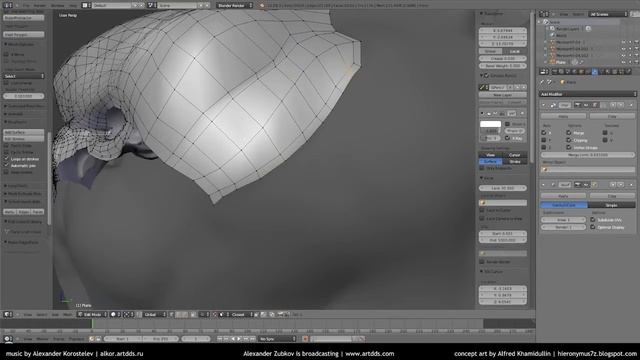Remove the Mirror modifier with its X icon
The height and width of the screenshot is (360, 640).
tap(631, 105)
